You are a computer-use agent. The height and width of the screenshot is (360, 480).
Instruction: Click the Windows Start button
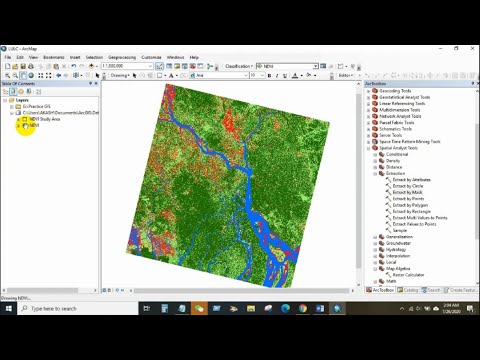tap(9, 309)
